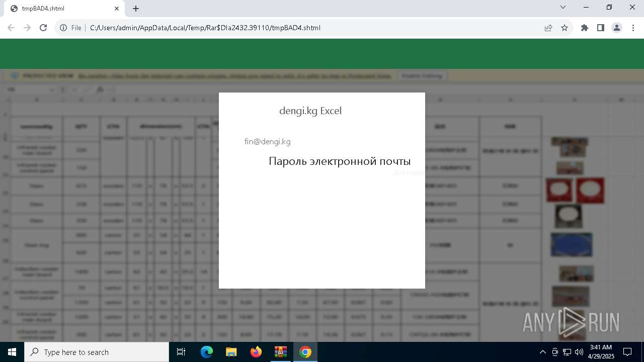Select the address bar file path

click(x=205, y=28)
